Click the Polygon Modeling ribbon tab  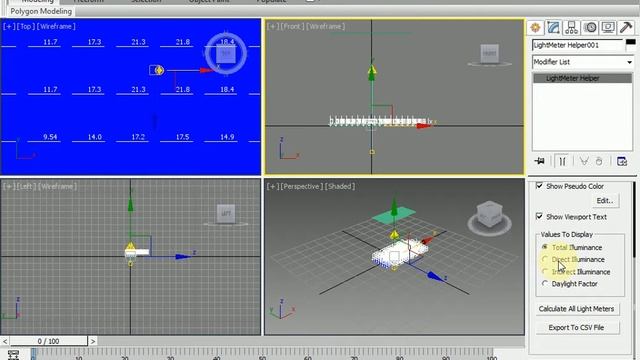(41, 11)
